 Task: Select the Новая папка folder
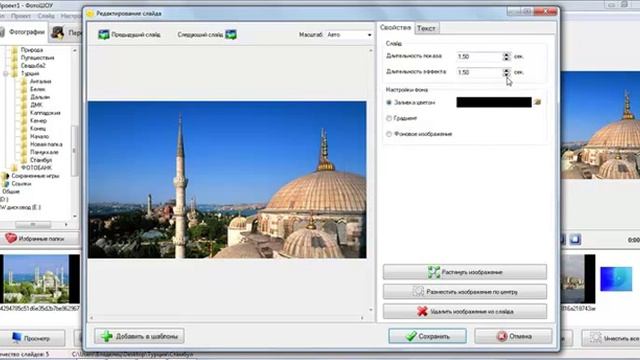46,144
